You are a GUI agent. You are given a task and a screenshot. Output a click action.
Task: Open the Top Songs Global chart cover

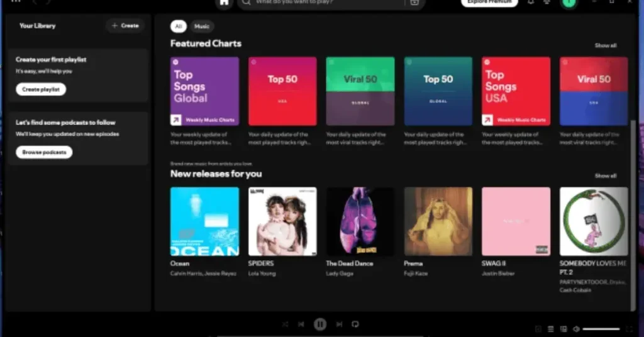(204, 91)
